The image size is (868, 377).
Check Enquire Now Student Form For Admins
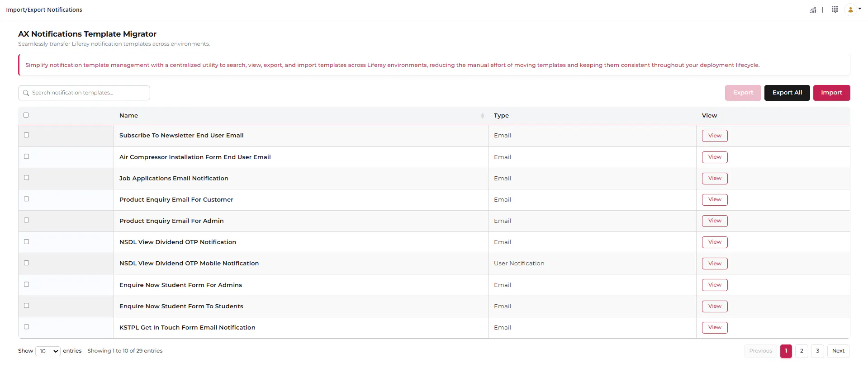click(26, 284)
